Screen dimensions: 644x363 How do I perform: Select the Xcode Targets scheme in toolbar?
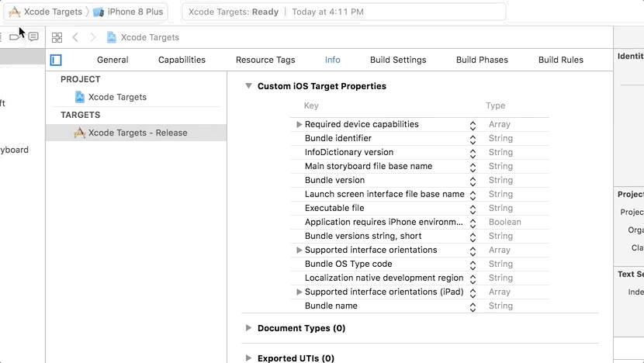(46, 12)
